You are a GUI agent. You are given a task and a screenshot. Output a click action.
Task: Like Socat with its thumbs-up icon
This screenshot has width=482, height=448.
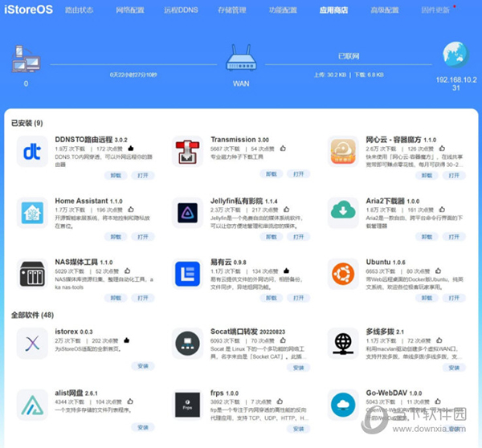coord(283,340)
